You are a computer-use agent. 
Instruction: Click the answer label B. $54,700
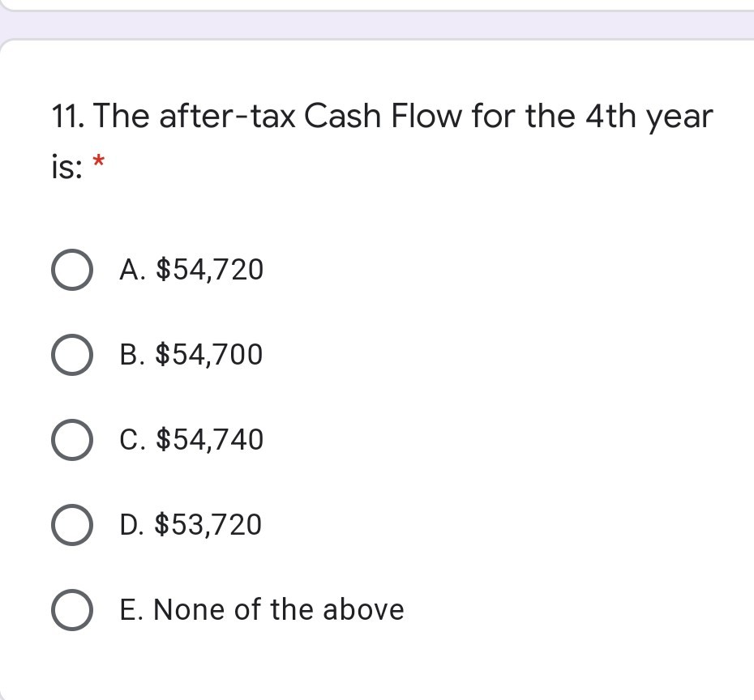pos(191,355)
